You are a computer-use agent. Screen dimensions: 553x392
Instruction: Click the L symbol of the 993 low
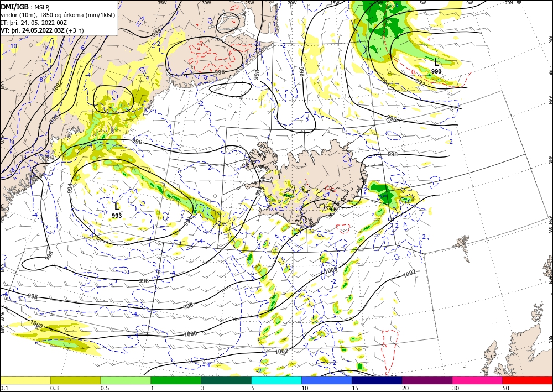pos(117,206)
